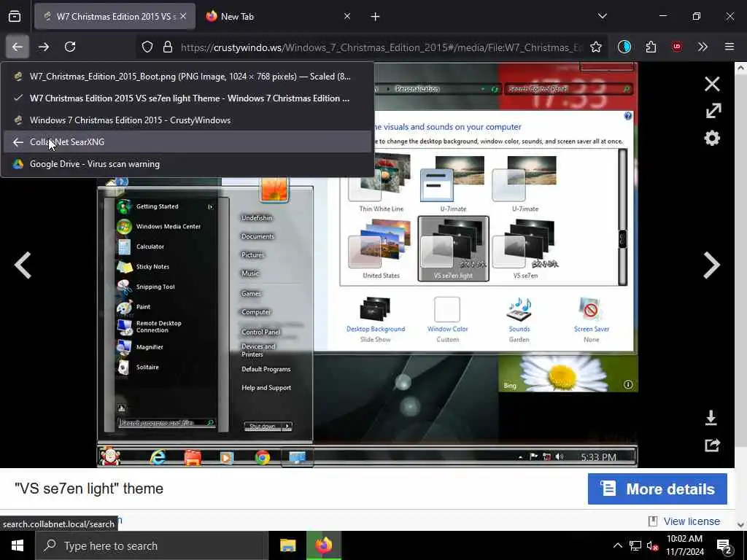Viewport: 747px width, 560px height.
Task: Expand the list all tabs dropdown
Action: coord(603,17)
